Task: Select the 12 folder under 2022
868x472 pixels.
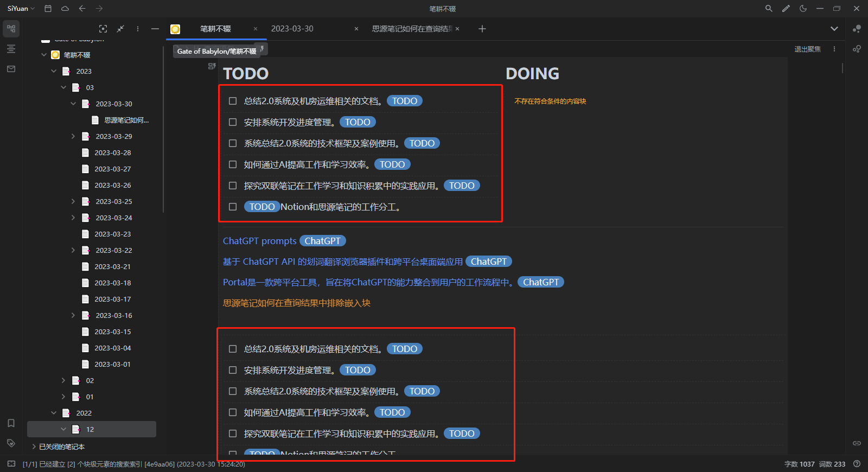Action: tap(92, 429)
